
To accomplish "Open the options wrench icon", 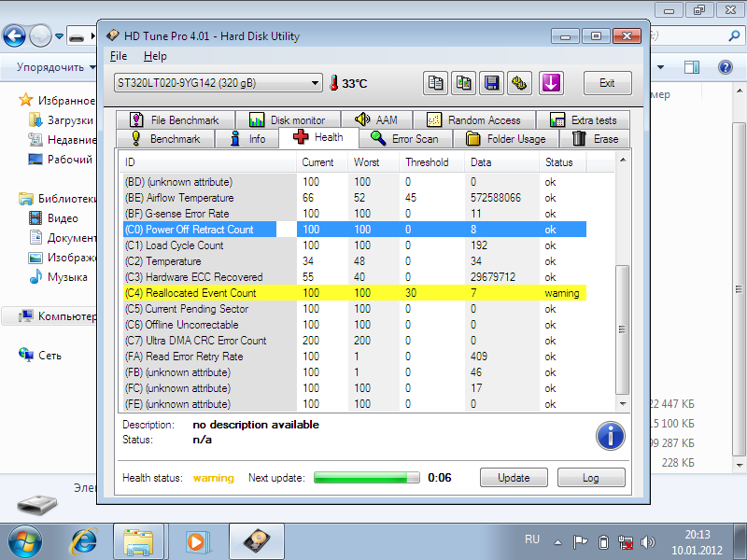I will click(520, 83).
